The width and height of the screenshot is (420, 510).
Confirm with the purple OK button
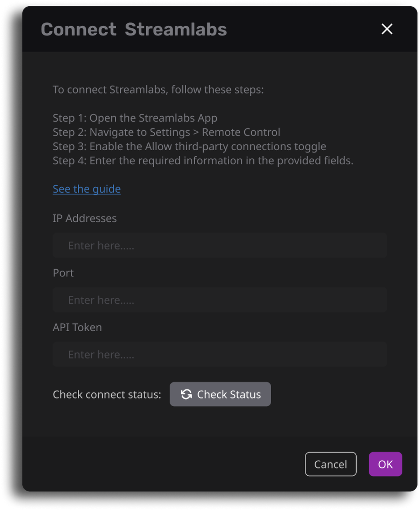coord(385,464)
